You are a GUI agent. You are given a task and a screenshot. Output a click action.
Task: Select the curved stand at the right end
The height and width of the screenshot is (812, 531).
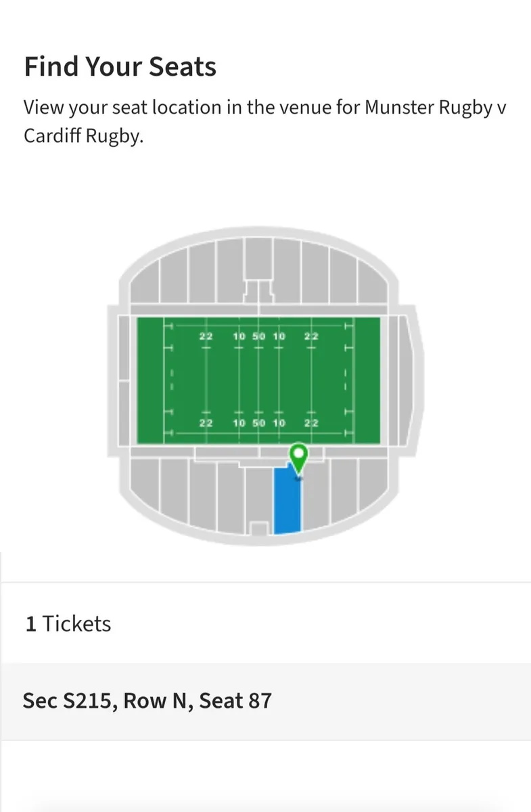(413, 381)
